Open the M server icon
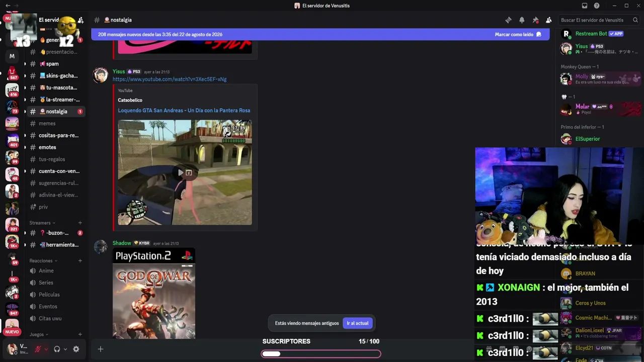644x362 pixels. click(x=12, y=56)
